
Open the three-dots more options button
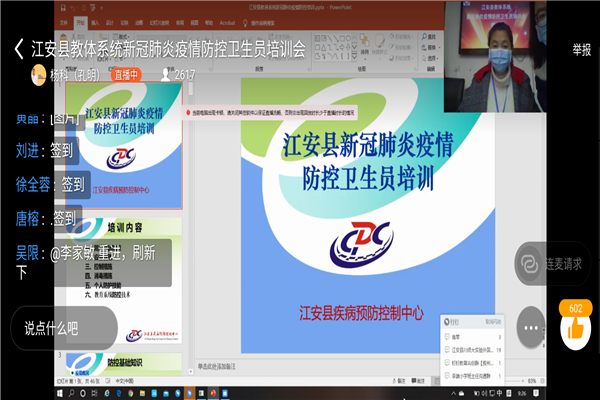(531, 328)
